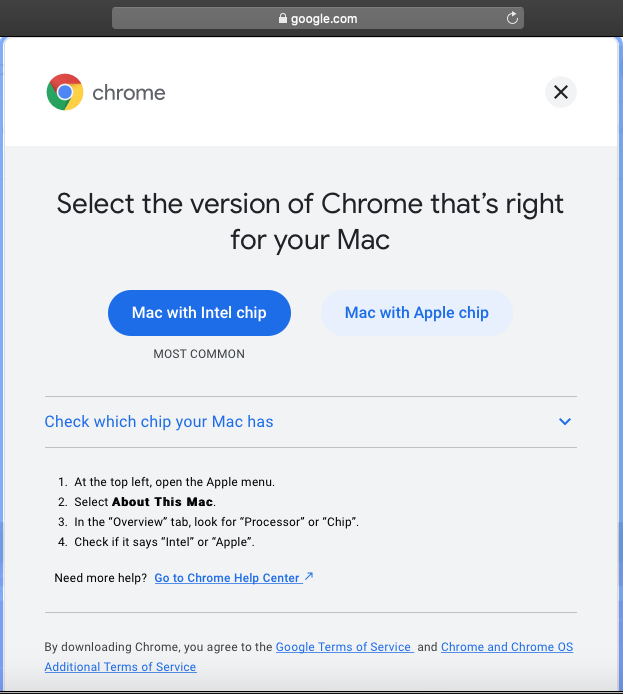Click the padlock icon beside google.com
This screenshot has width=623, height=694.
pyautogui.click(x=283, y=18)
